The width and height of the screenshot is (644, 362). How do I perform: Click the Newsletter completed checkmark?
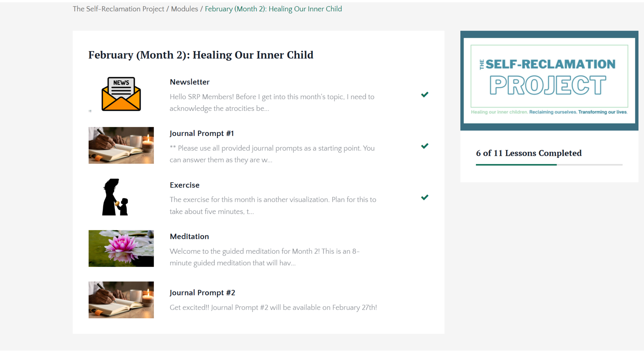(424, 95)
